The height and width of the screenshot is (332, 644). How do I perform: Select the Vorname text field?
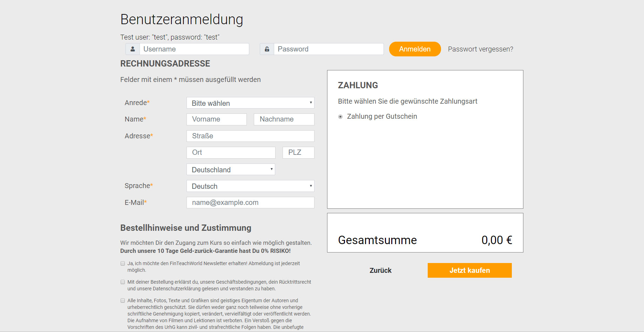pos(217,119)
